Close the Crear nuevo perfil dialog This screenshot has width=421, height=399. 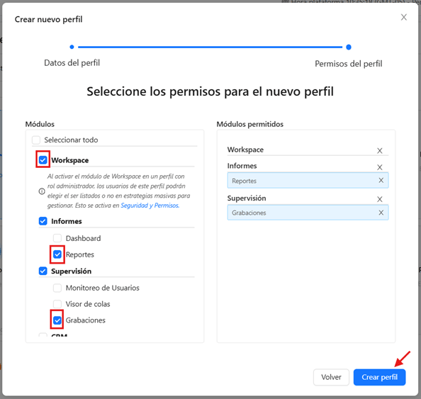pos(404,17)
